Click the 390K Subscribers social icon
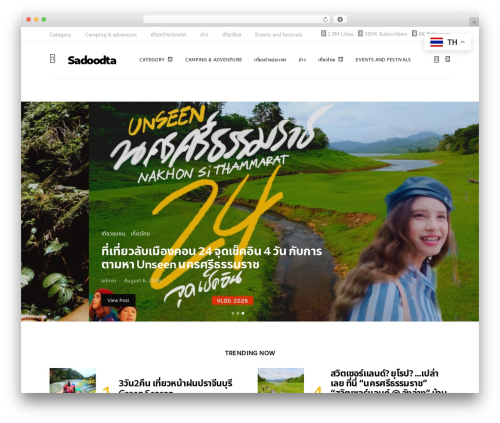Image resolution: width=500 pixels, height=423 pixels. point(360,33)
